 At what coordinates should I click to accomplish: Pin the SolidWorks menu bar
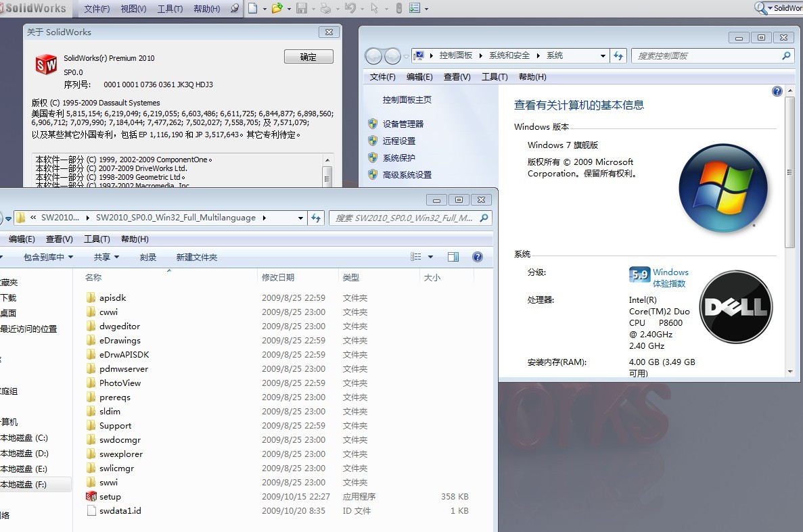tap(235, 8)
